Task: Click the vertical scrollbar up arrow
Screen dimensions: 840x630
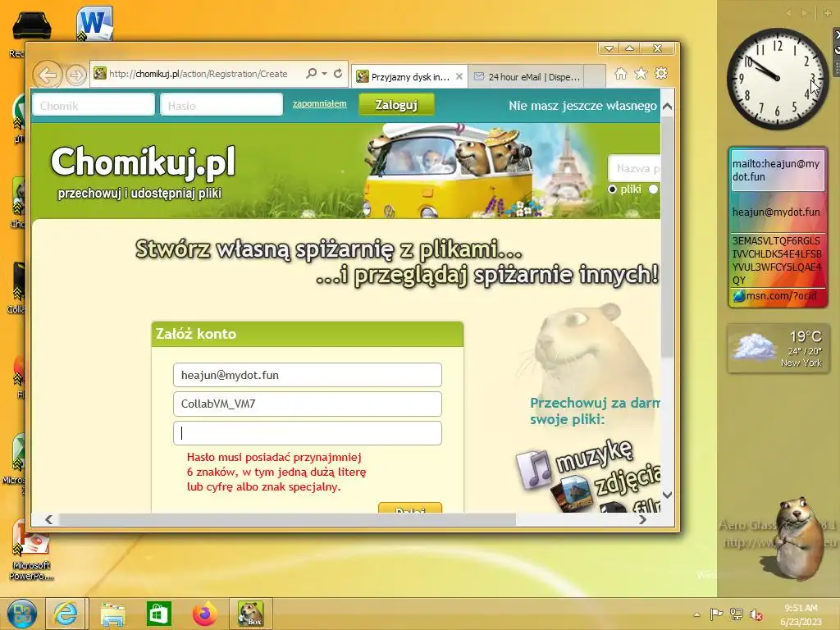Action: coord(667,106)
